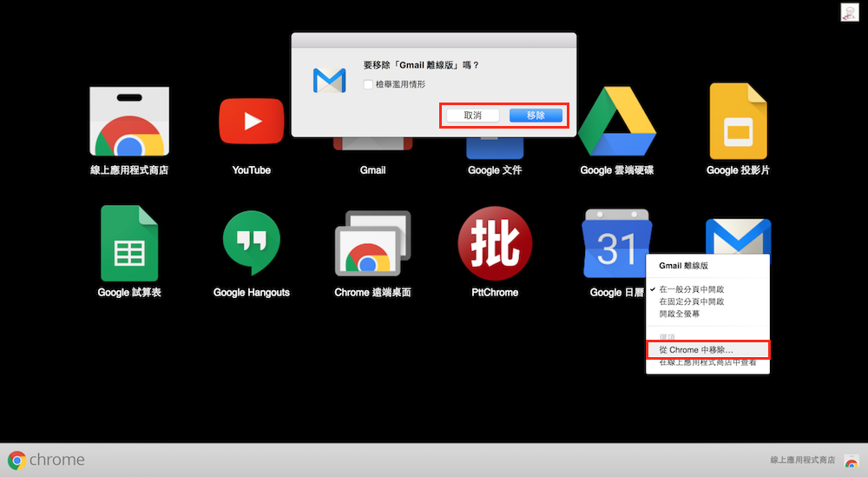868x477 pixels.
Task: Click the PttChrome label text
Action: (x=495, y=292)
